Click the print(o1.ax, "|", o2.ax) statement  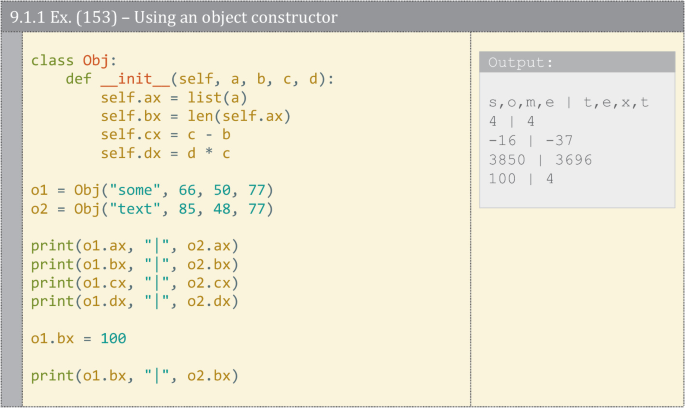(x=134, y=246)
